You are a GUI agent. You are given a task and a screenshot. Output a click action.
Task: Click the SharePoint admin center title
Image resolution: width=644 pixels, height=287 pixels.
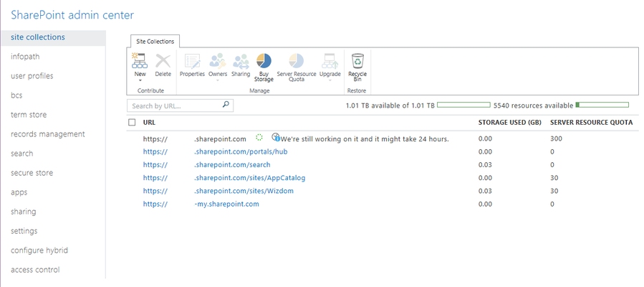point(72,15)
